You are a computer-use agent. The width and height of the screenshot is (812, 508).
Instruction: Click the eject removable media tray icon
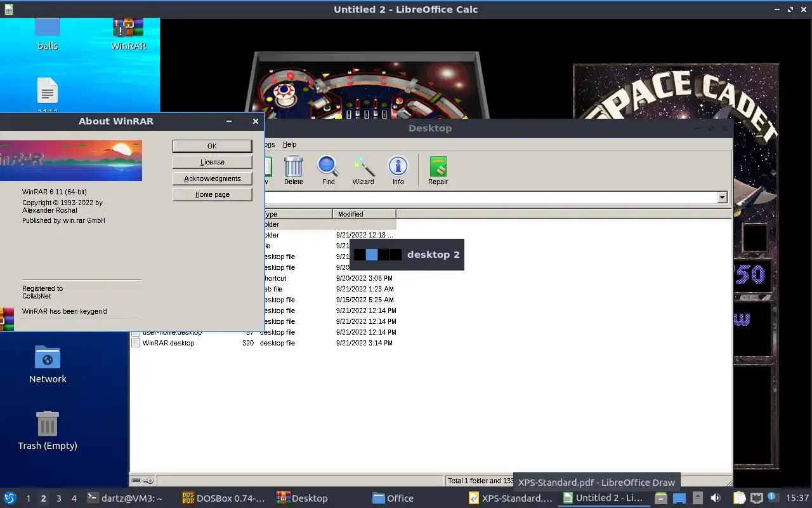697,498
